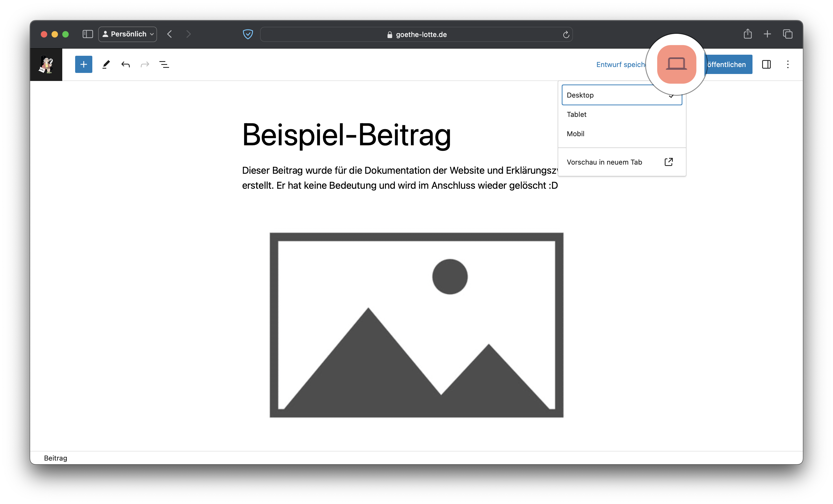Click the goethe-lotte.de address bar

(x=416, y=35)
